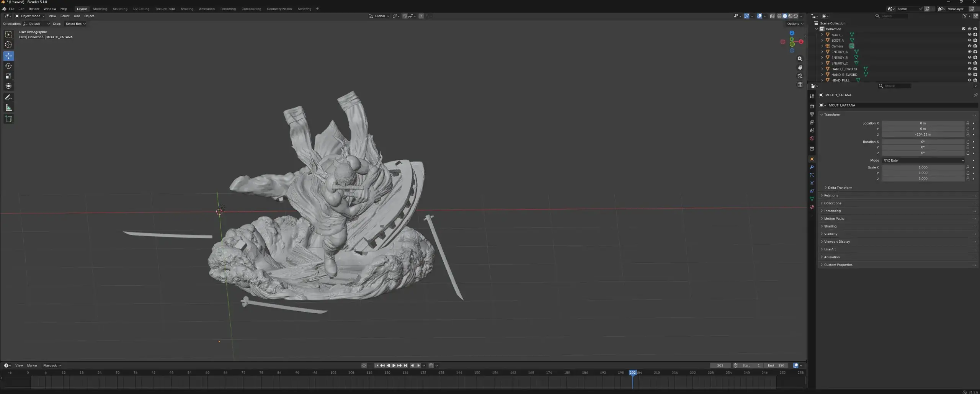Viewport: 980px width, 394px height.
Task: Open the Render properties tab
Action: pos(812,106)
